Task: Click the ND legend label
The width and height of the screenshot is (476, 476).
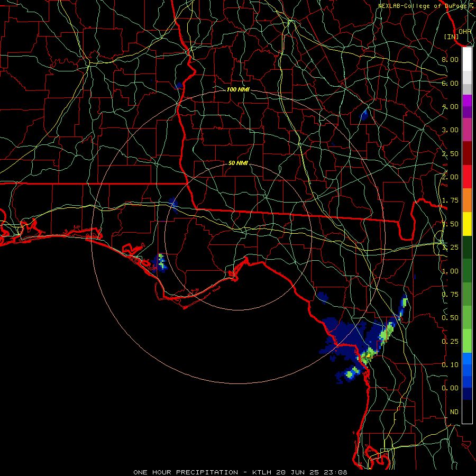Action: [x=454, y=412]
